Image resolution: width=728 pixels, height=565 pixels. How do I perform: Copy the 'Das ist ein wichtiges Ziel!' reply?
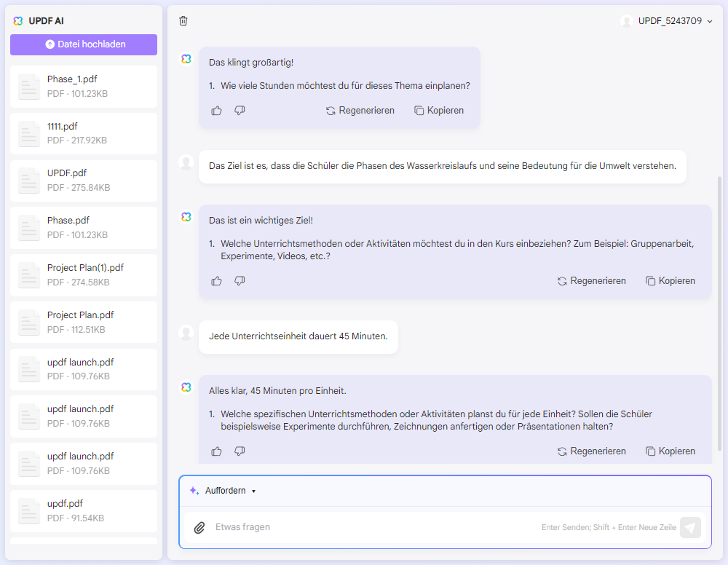pos(670,281)
